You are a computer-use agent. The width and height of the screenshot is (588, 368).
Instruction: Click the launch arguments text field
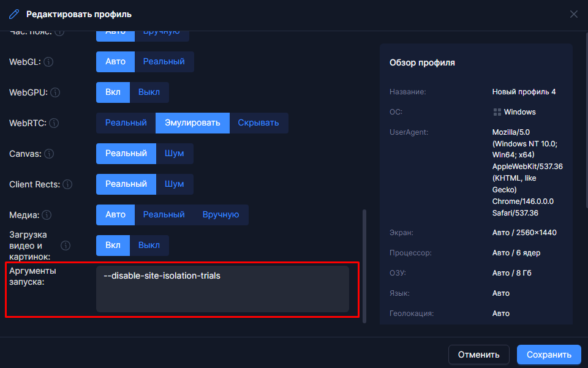222,289
